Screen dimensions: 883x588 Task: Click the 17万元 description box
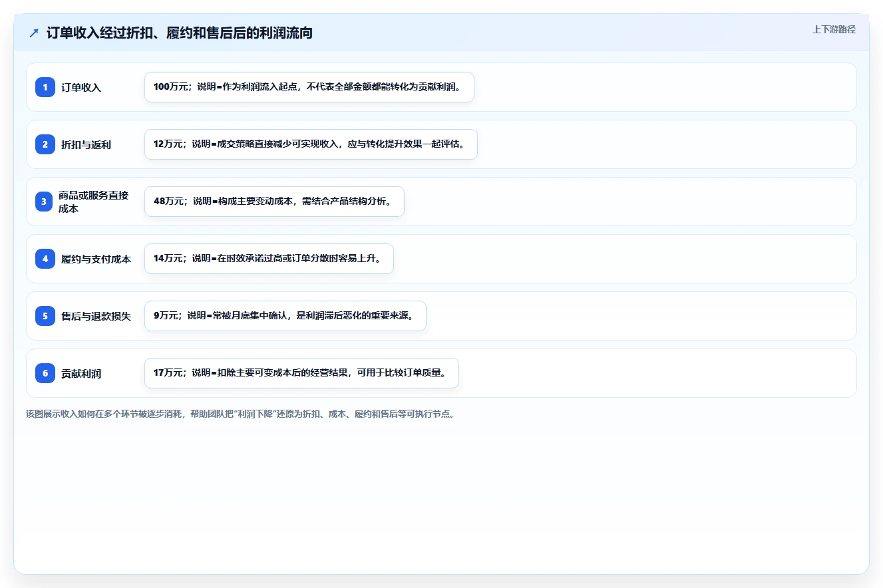(301, 373)
